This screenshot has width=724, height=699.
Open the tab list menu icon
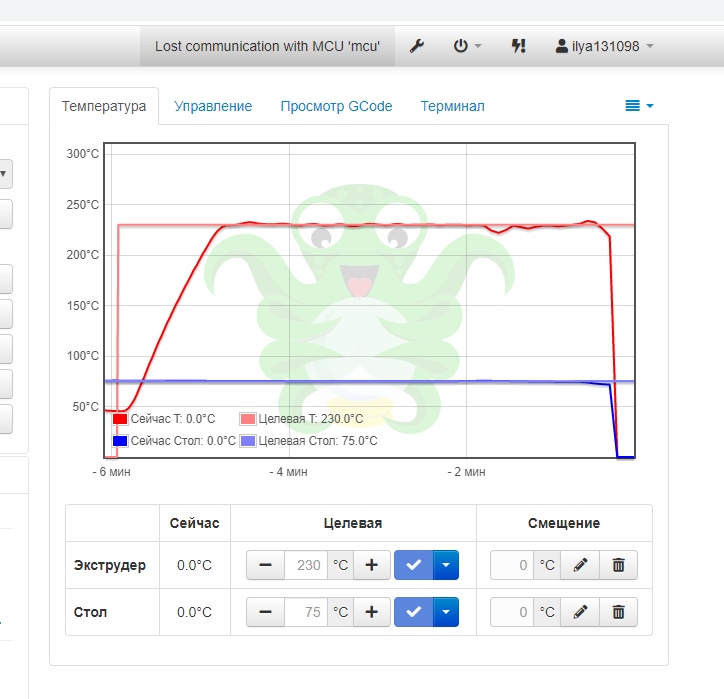[x=639, y=106]
